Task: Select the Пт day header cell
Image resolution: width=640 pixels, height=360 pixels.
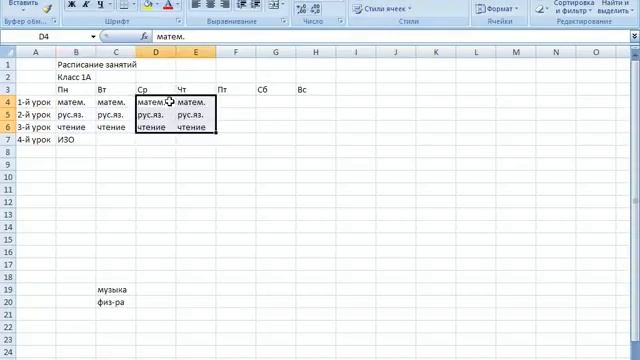Action: point(236,90)
